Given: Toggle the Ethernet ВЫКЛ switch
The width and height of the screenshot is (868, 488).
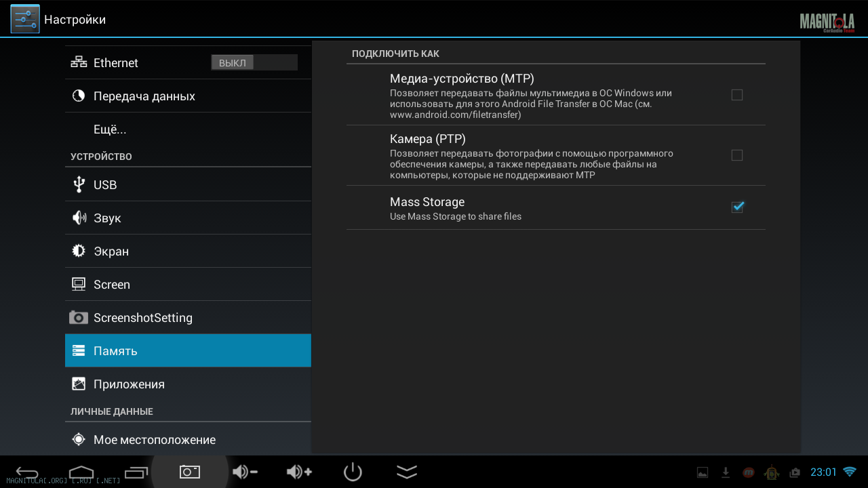Looking at the screenshot, I should click(254, 62).
